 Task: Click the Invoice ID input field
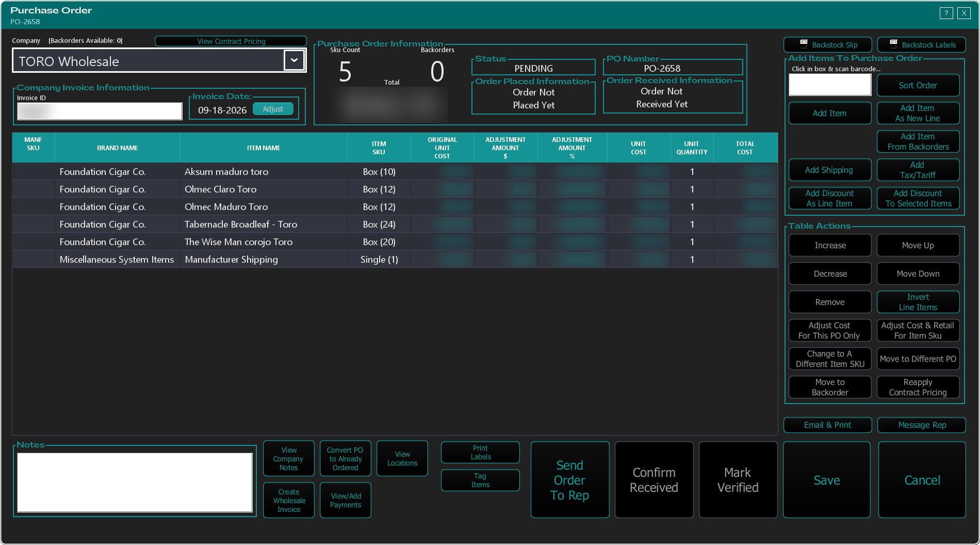click(x=100, y=111)
